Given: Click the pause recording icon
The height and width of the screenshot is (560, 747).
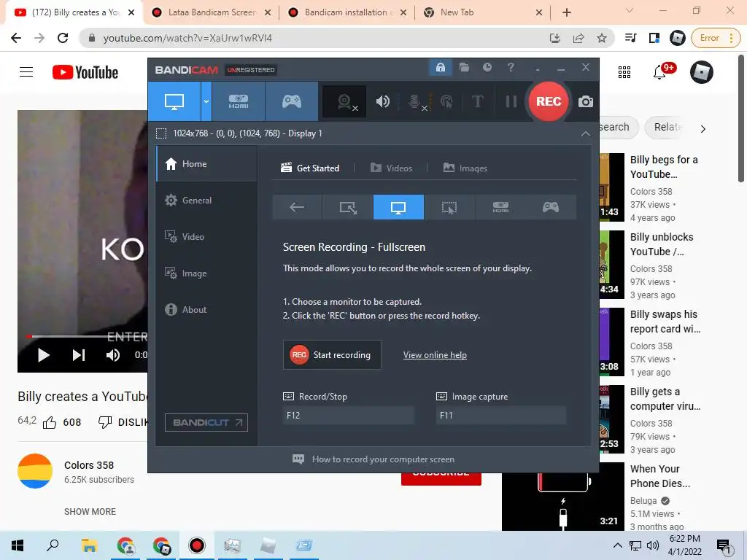Looking at the screenshot, I should click(511, 101).
